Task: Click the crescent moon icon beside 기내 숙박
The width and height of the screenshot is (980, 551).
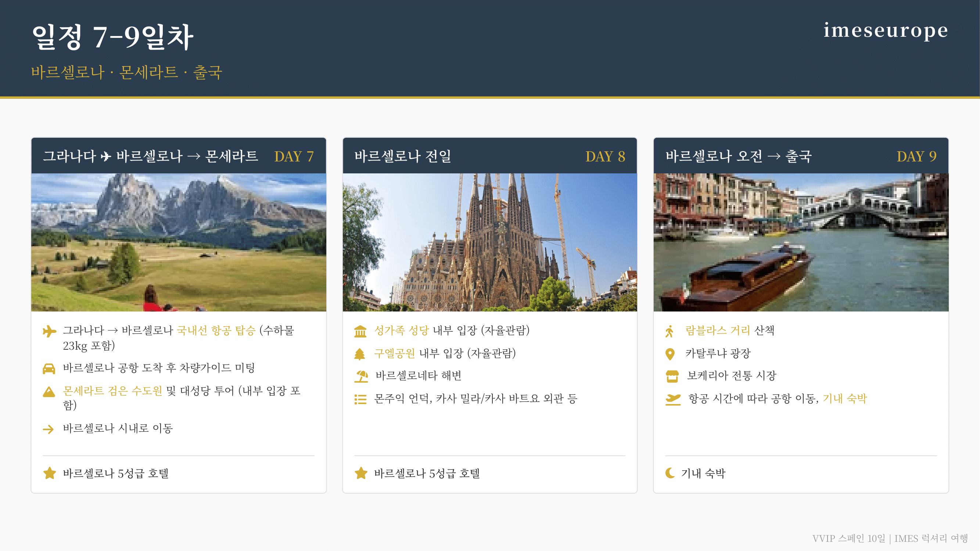Action: (670, 473)
